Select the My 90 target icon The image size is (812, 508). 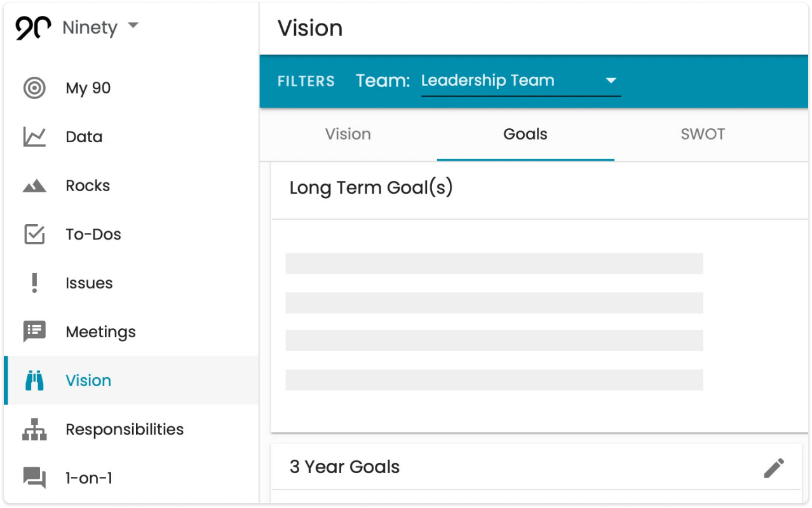pyautogui.click(x=33, y=88)
